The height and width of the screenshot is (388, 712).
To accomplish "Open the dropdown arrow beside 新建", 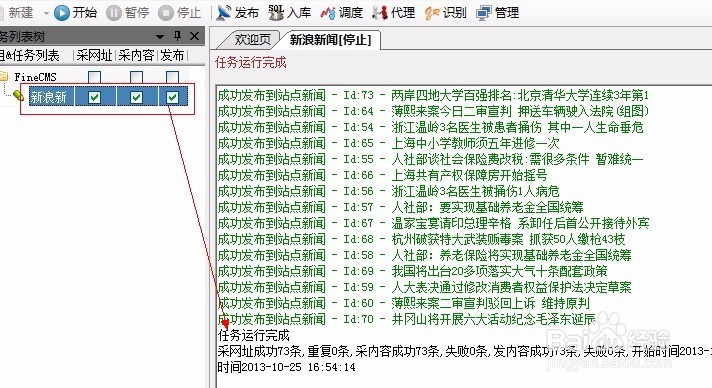I will [46, 13].
